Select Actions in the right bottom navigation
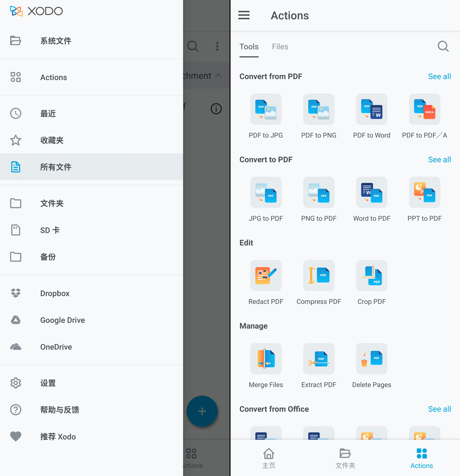 pyautogui.click(x=422, y=458)
